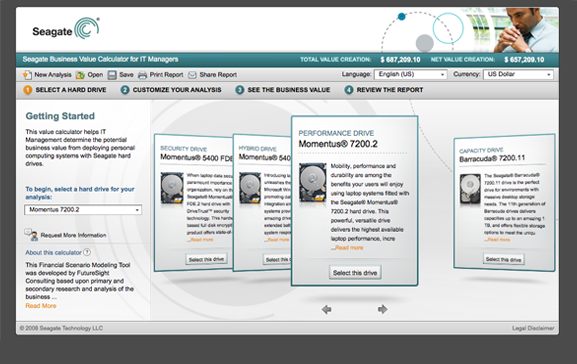Screen dimensions: 577x364
Task: Click the Barracuda 7200.11 card title
Action: point(492,159)
